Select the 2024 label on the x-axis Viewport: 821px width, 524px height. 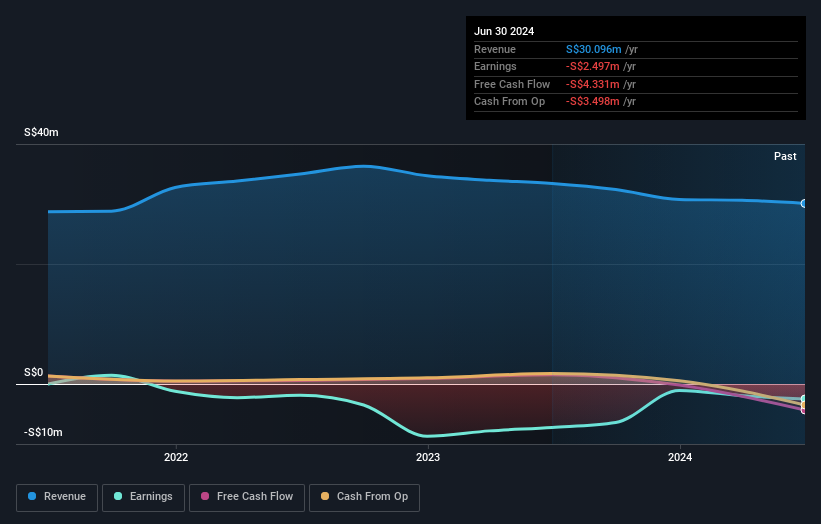(680, 457)
